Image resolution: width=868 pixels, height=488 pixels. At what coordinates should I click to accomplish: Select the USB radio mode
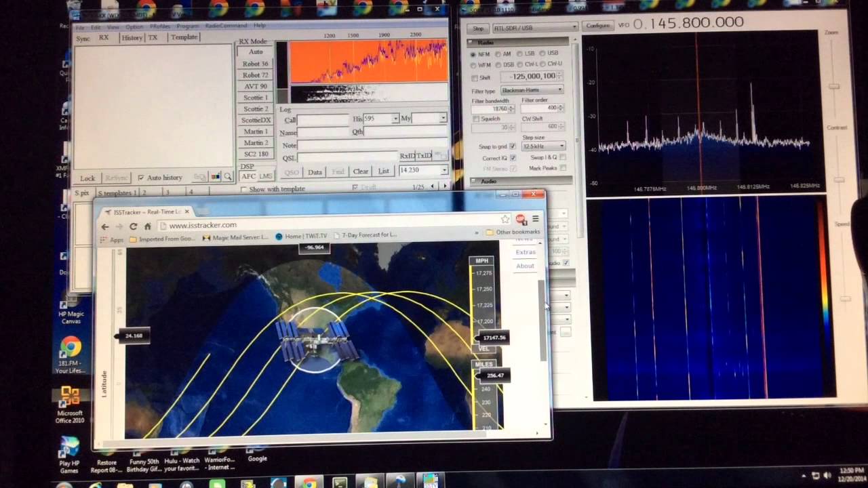[548, 54]
